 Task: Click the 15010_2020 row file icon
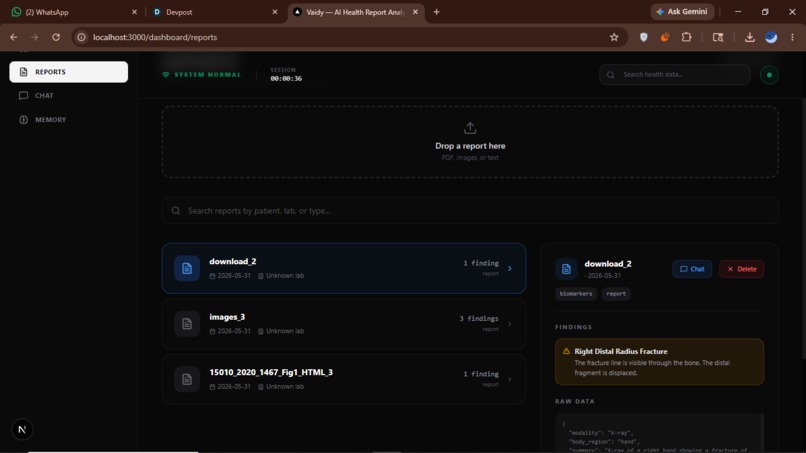click(x=187, y=379)
